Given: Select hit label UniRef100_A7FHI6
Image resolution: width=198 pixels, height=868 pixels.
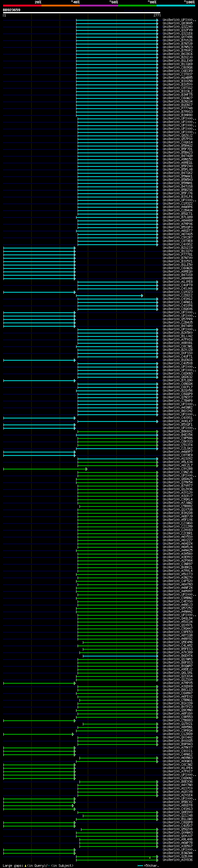Looking at the screenshot, I should click(x=178, y=340).
